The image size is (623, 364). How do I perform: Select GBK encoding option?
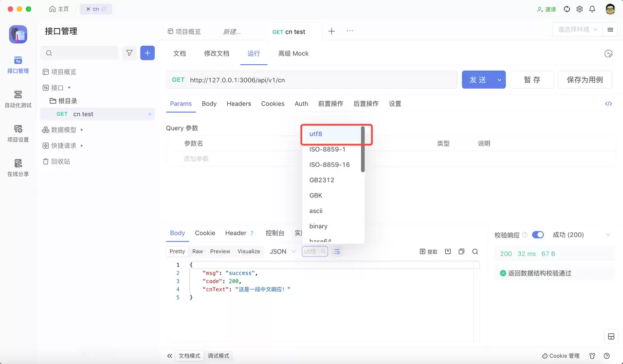click(333, 196)
